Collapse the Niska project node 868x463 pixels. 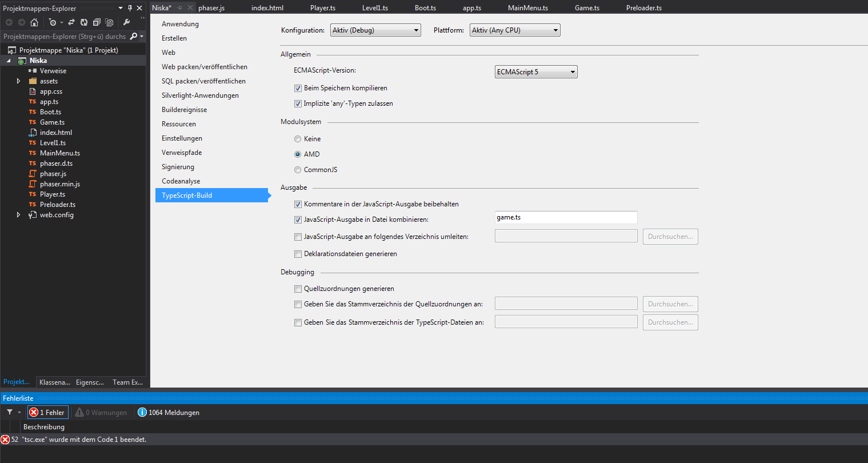coord(9,61)
